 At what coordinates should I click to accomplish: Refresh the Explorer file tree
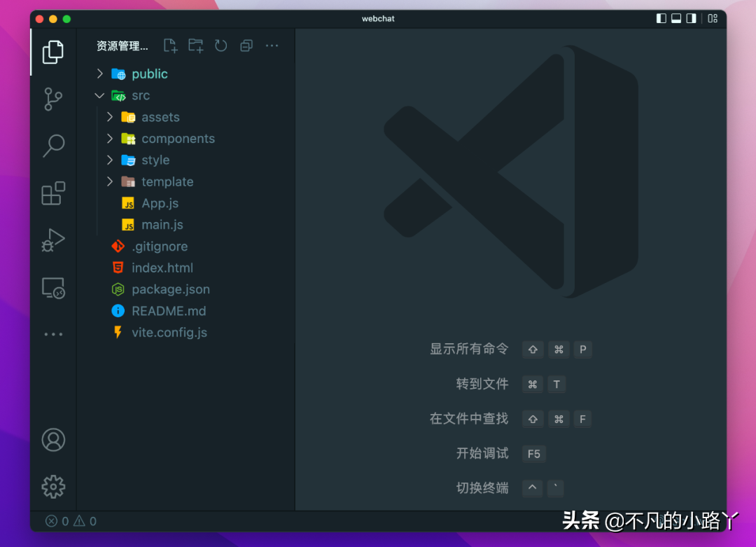(x=220, y=46)
